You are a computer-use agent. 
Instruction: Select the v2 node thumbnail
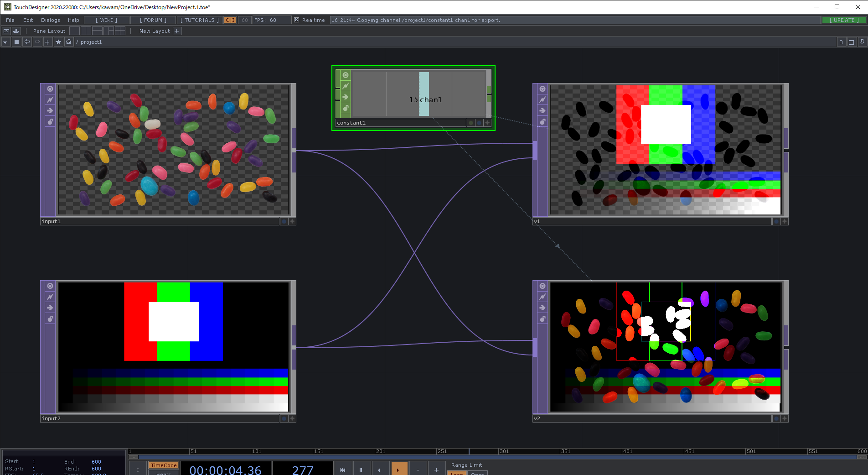coord(666,347)
